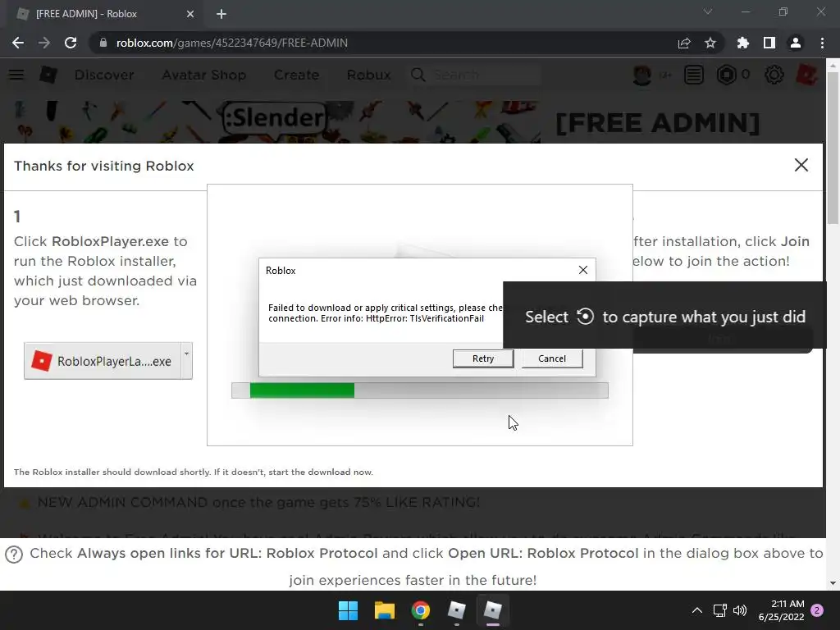Open File Explorer from taskbar

[x=385, y=610]
